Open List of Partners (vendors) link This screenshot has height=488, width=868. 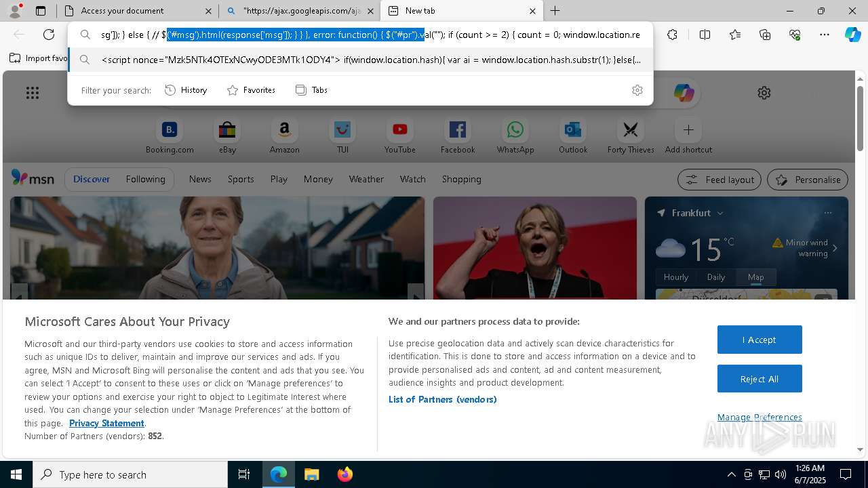tap(443, 399)
